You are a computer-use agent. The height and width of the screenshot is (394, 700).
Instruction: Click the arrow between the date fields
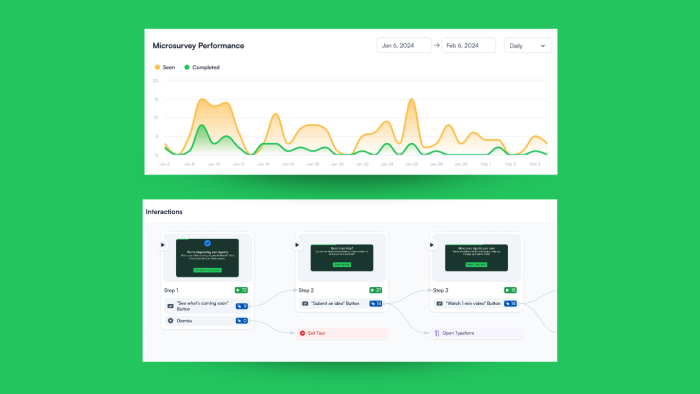click(437, 45)
